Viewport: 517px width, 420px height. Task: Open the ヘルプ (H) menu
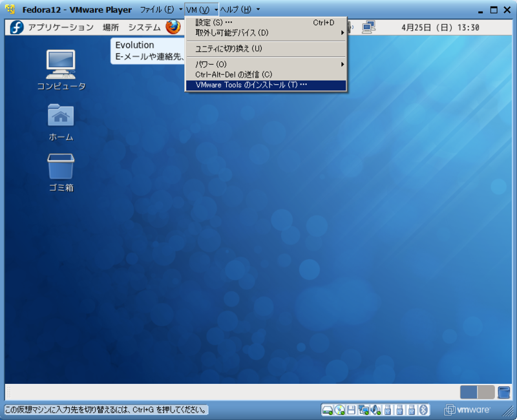240,10
